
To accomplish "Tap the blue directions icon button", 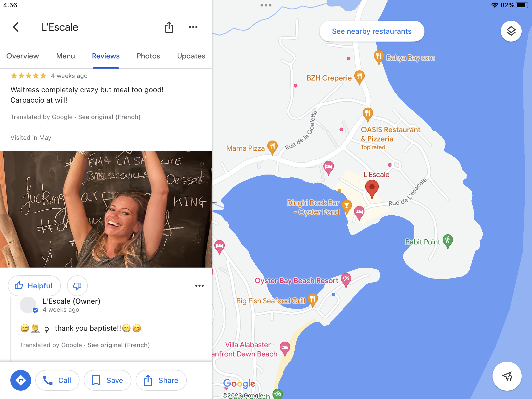I will pos(21,380).
